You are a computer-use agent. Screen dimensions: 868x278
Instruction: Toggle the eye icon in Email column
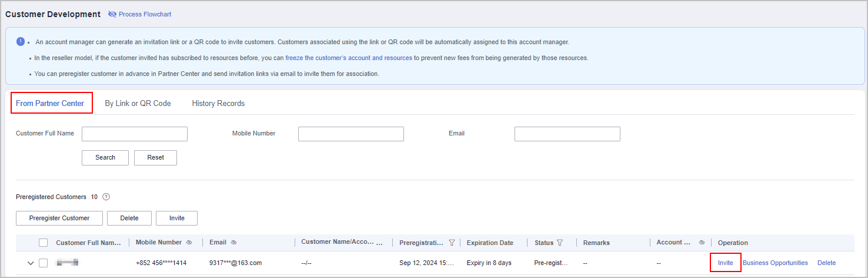click(233, 243)
